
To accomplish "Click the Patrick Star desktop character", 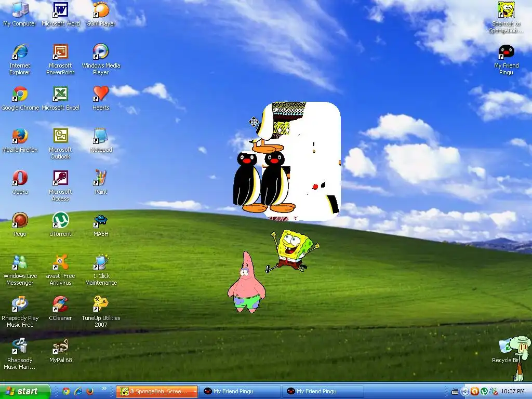I will (x=247, y=282).
